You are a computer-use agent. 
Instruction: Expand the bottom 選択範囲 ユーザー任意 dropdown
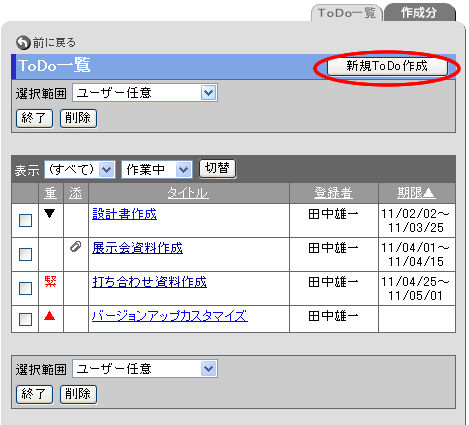click(x=145, y=369)
